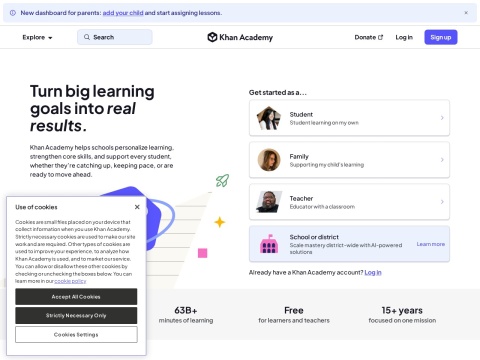Viewport: 480px width, 360px height.
Task: Open the cookie policy link
Action: coord(70,281)
